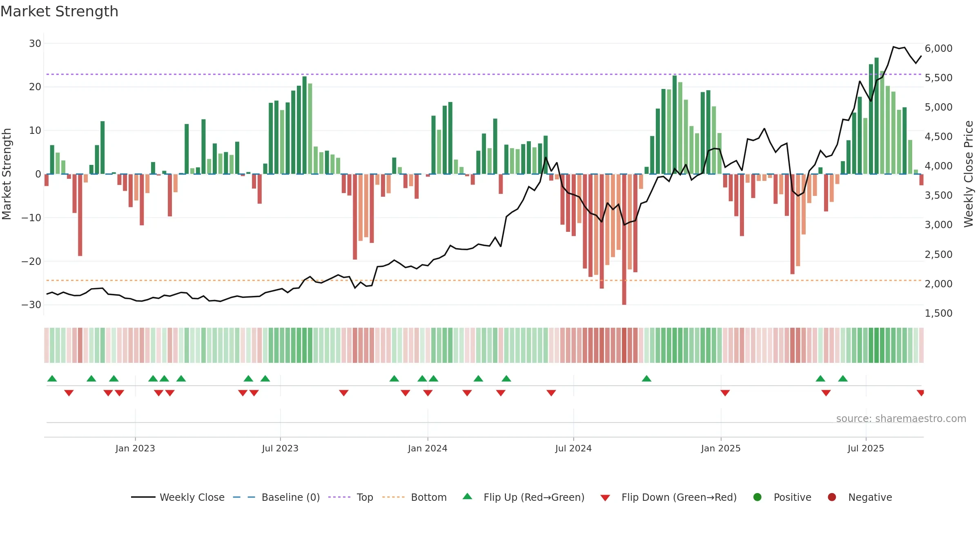This screenshot has height=551, width=980.
Task: Click the Weekly Close Price axis title
Action: pyautogui.click(x=969, y=174)
